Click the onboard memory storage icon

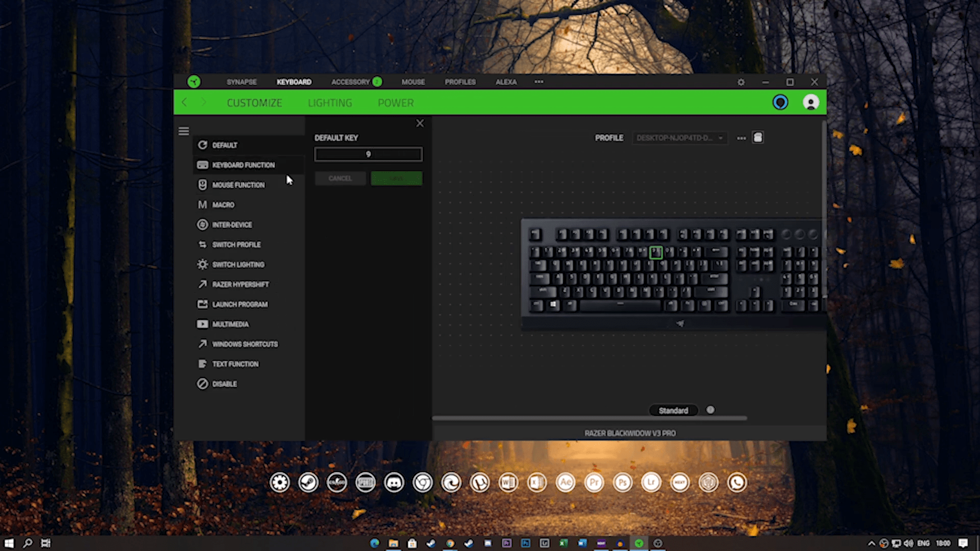[758, 137]
